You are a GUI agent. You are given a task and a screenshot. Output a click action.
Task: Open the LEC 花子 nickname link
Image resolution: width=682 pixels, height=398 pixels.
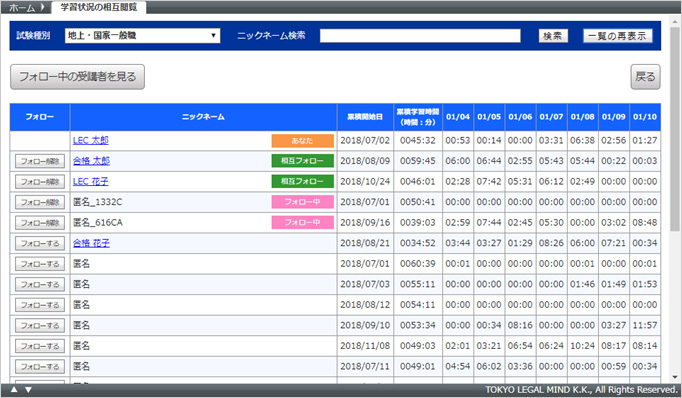tap(90, 181)
